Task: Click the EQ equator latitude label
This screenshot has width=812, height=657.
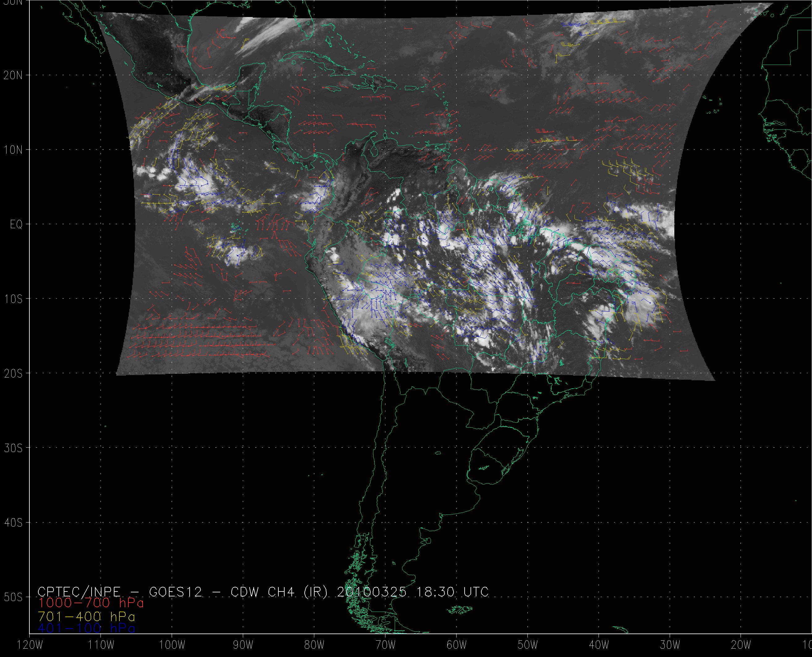Action: pos(16,225)
